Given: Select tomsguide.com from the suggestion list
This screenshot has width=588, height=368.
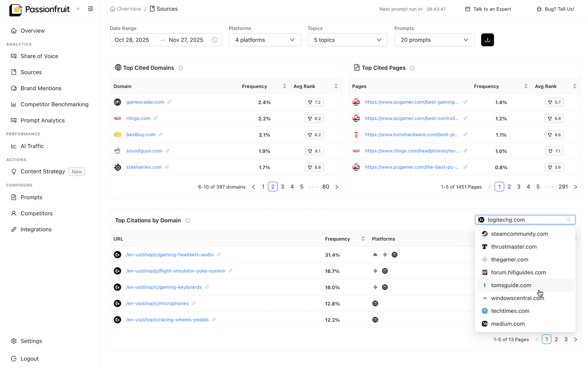Looking at the screenshot, I should click(x=511, y=285).
